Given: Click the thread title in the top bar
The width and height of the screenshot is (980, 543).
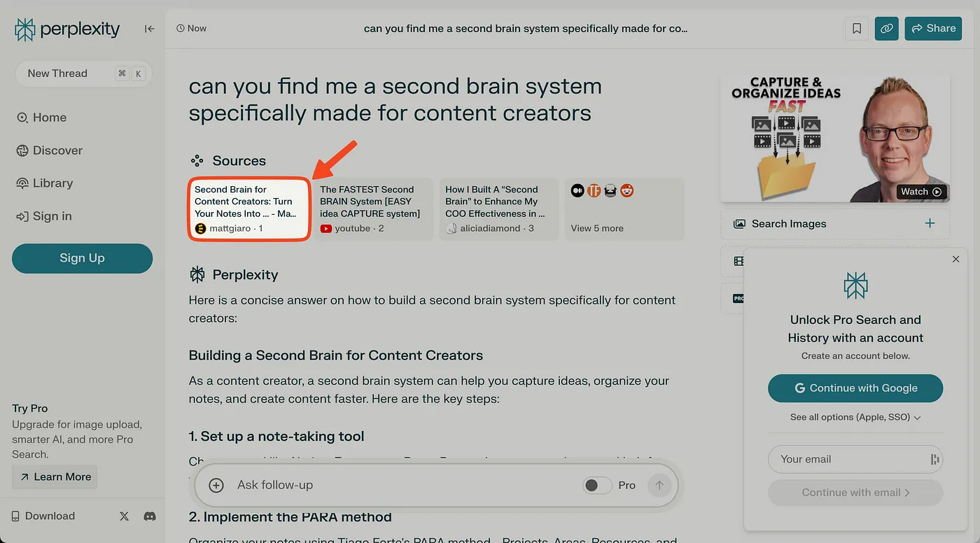Looking at the screenshot, I should point(526,29).
